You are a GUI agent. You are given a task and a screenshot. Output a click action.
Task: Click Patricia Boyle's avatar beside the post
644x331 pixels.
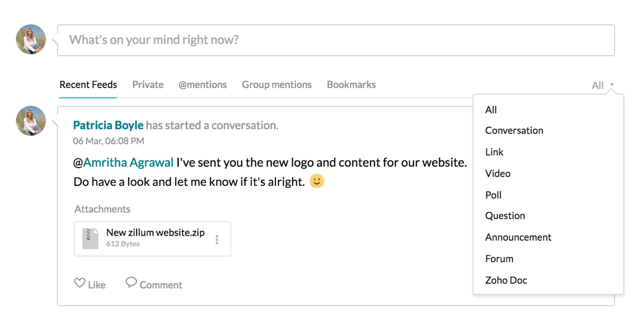point(31,121)
